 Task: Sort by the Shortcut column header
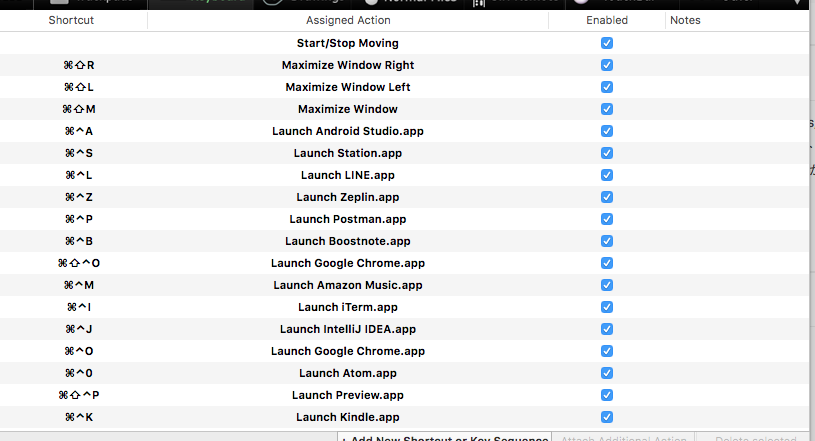pyautogui.click(x=71, y=20)
